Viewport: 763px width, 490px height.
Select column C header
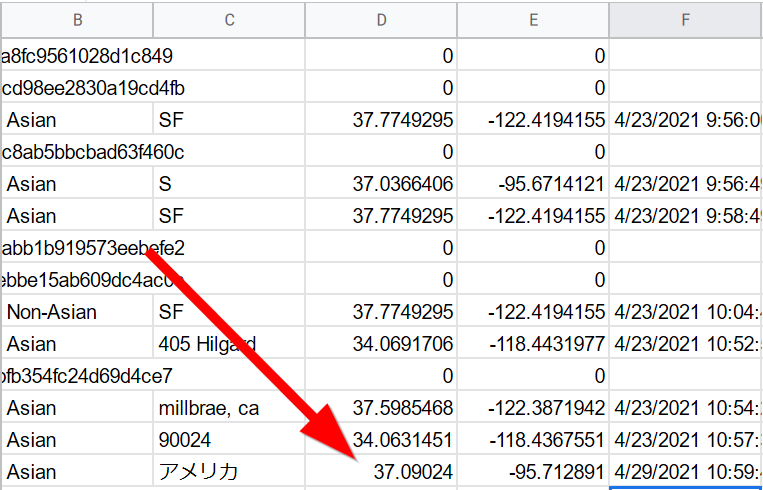tap(229, 19)
